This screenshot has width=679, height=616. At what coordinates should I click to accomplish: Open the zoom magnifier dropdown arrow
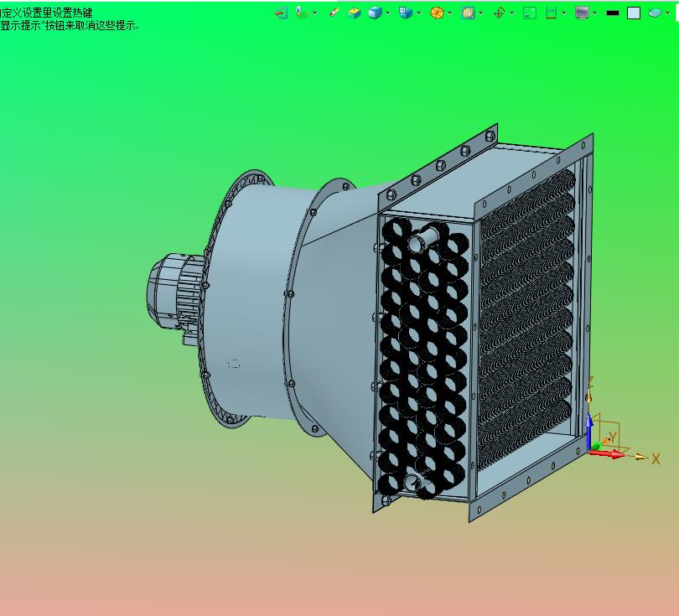pyautogui.click(x=481, y=13)
